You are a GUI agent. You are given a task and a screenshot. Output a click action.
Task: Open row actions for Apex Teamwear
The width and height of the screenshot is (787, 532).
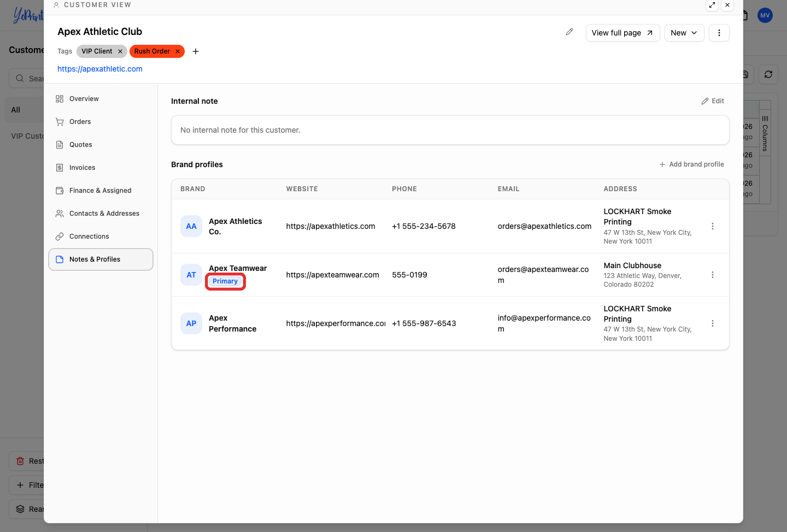pyautogui.click(x=713, y=275)
